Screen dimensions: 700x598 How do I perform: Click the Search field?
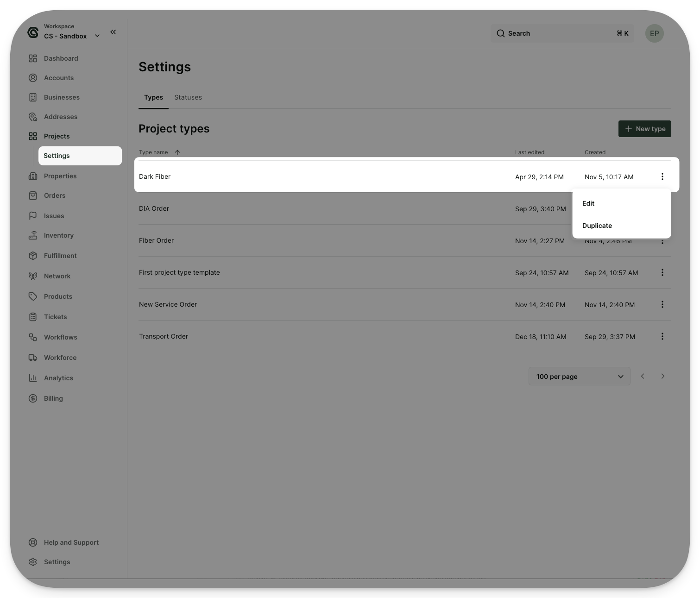pos(562,33)
